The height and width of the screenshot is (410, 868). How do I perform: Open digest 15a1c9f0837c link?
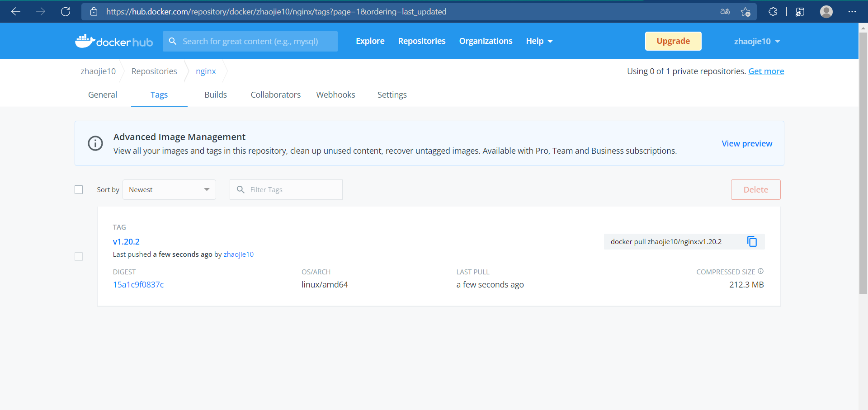pos(138,284)
